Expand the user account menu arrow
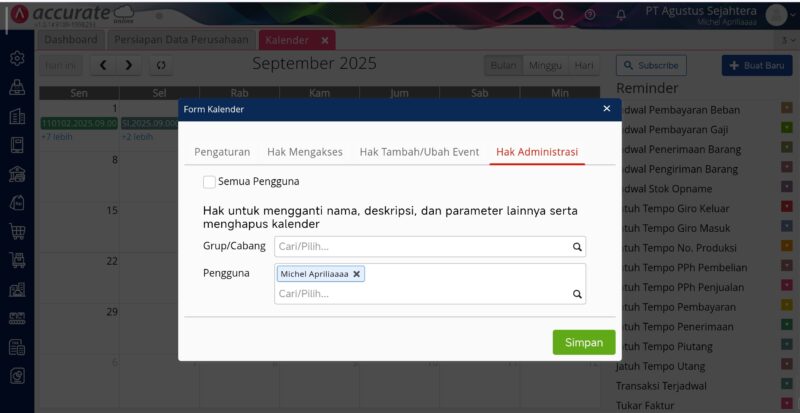The image size is (800, 413). point(794,14)
